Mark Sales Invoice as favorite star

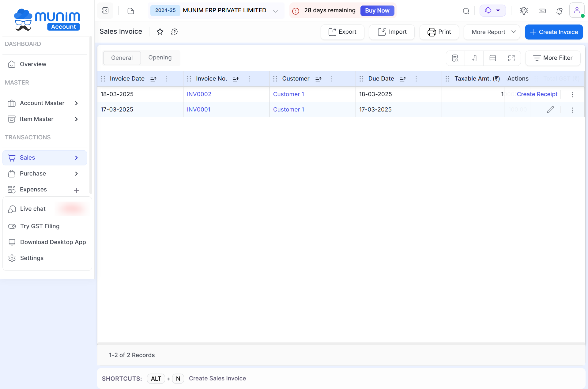pyautogui.click(x=160, y=32)
